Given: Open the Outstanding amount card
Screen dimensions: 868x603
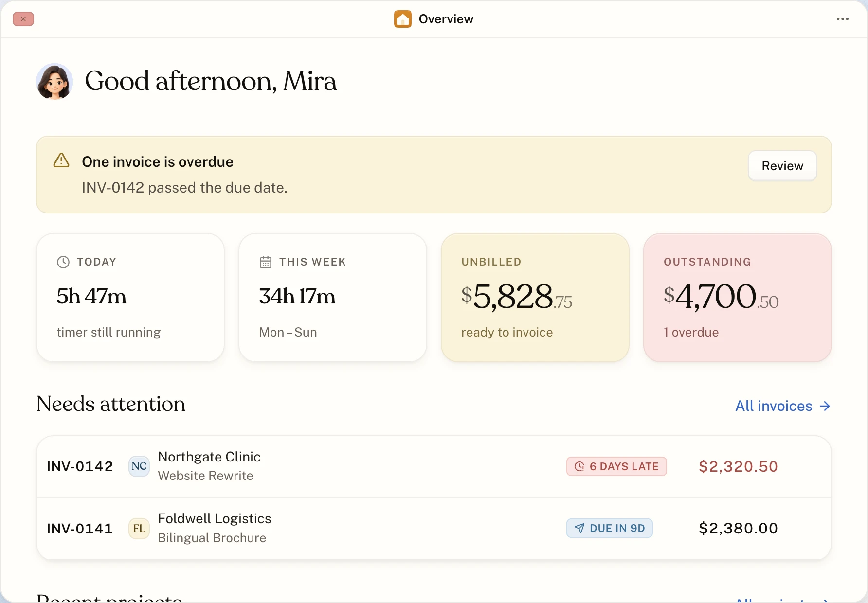Looking at the screenshot, I should pos(738,298).
